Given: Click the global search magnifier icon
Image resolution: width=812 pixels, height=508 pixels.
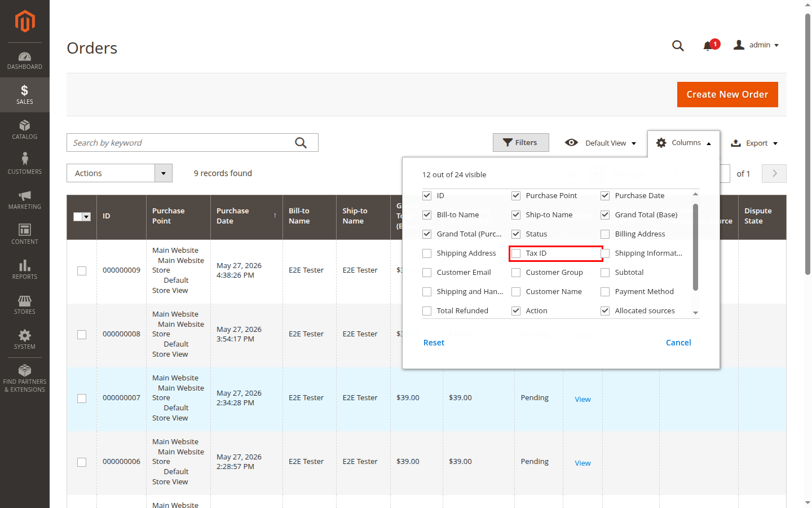Looking at the screenshot, I should click(678, 46).
